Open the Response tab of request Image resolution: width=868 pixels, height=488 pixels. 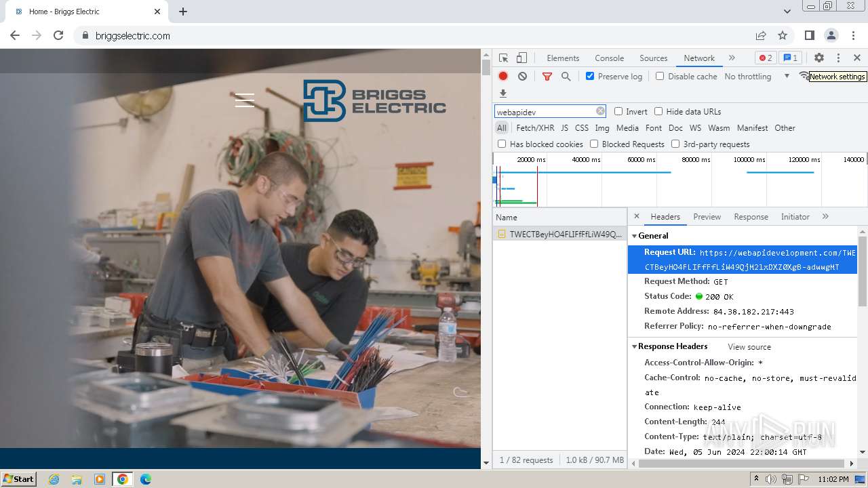coord(751,217)
